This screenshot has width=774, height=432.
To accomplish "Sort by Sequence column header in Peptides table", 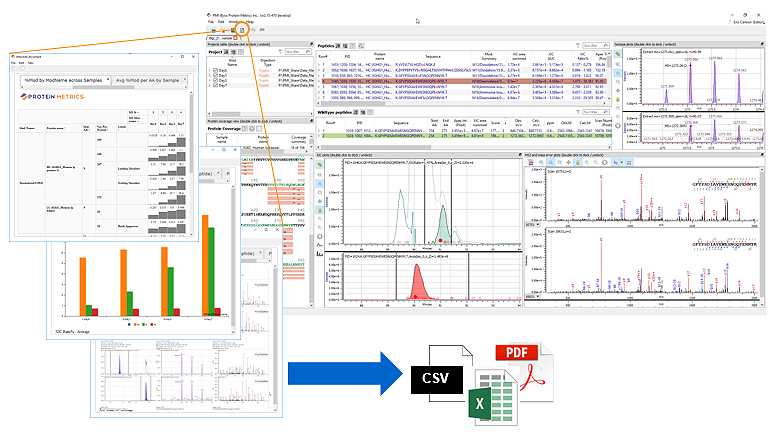I will [x=433, y=56].
